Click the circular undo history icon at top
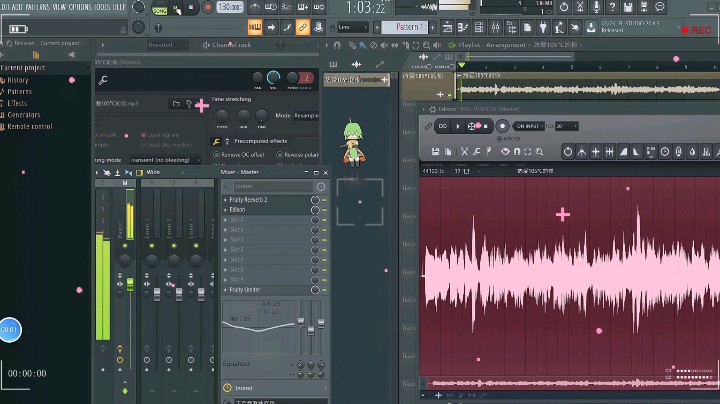This screenshot has width=720, height=404. (x=564, y=7)
